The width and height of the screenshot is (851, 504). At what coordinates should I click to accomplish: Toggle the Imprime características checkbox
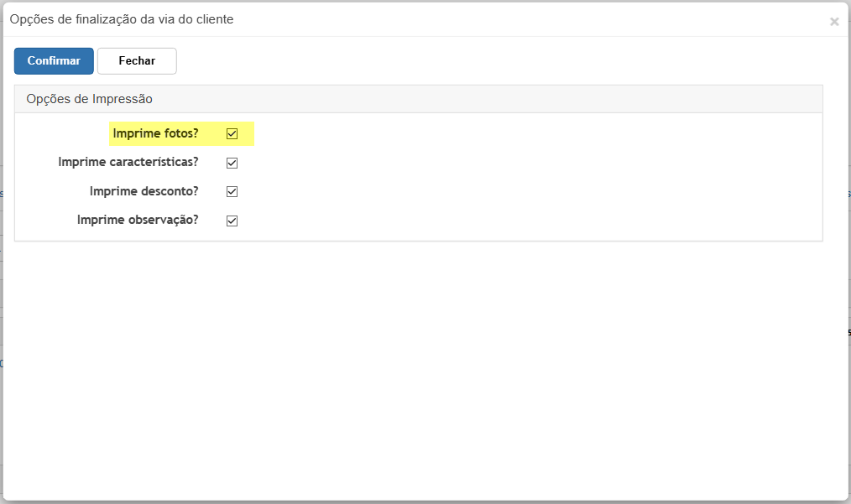coord(232,163)
